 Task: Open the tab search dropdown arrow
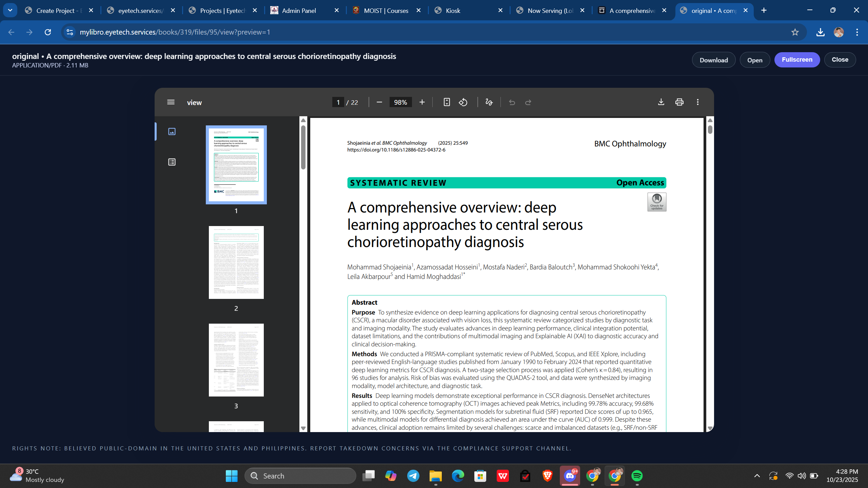coord(10,10)
